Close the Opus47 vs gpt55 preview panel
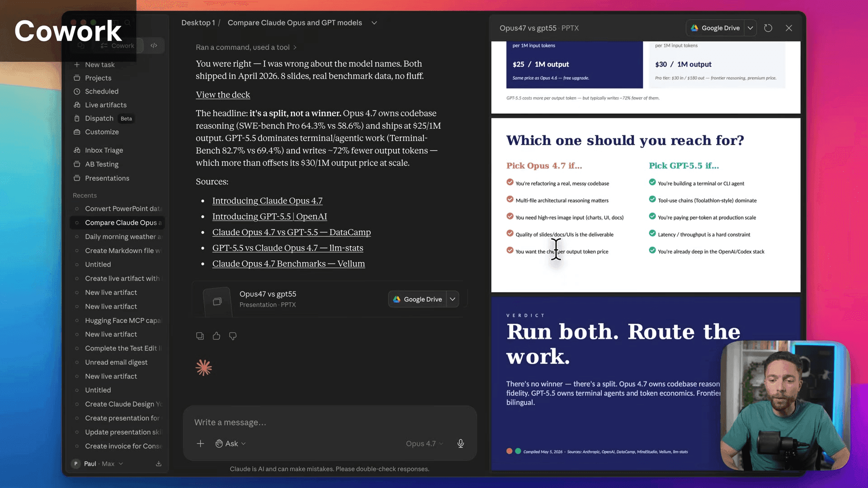 [789, 28]
